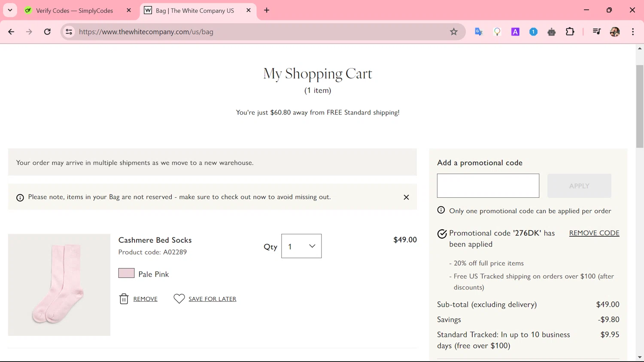Click the code applied checkmark icon

(442, 234)
